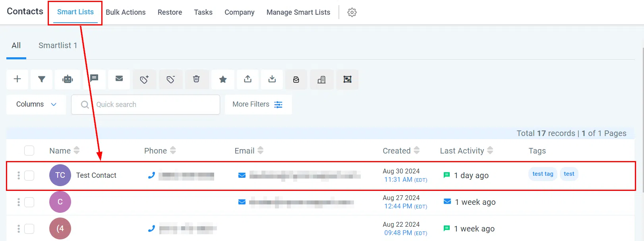The width and height of the screenshot is (644, 241).
Task: Sort by the Last Activity column arrows
Action: point(490,150)
